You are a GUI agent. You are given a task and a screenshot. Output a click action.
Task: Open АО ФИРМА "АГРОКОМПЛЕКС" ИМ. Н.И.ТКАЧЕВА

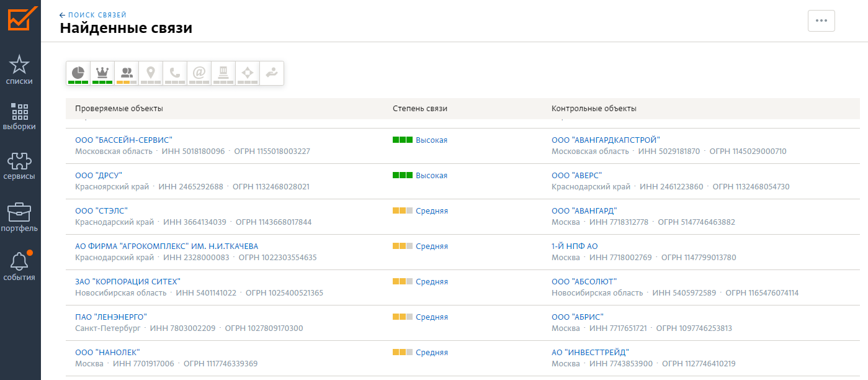click(167, 247)
